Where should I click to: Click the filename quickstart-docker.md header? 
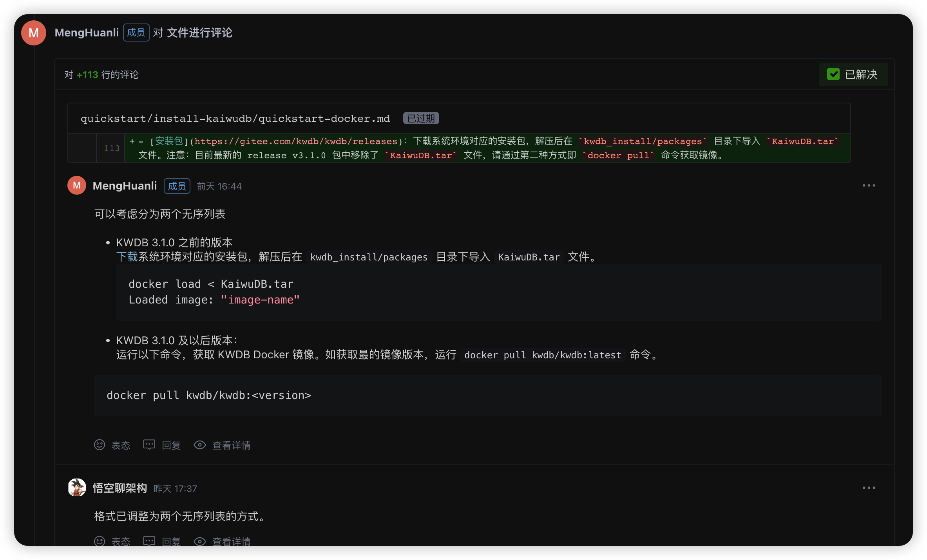click(x=235, y=118)
